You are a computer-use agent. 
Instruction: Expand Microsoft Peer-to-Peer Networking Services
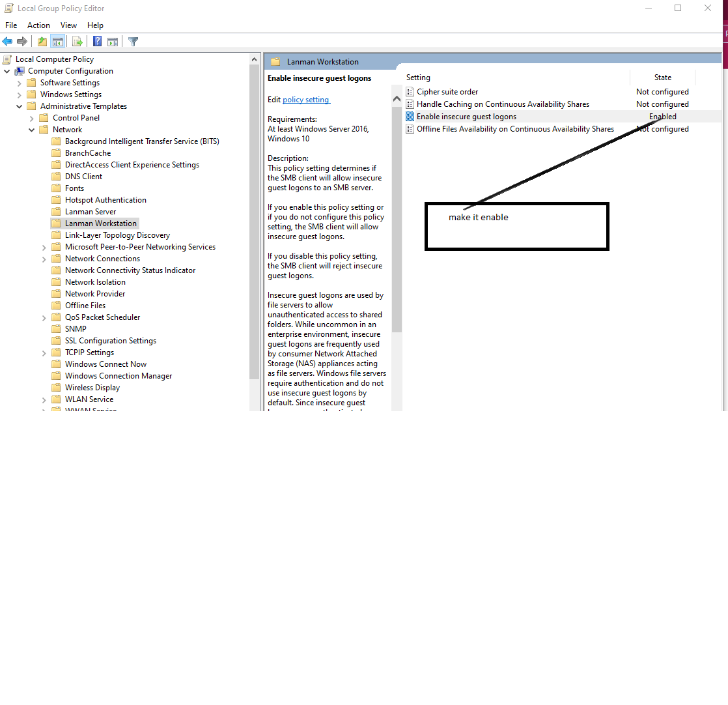pos(44,248)
